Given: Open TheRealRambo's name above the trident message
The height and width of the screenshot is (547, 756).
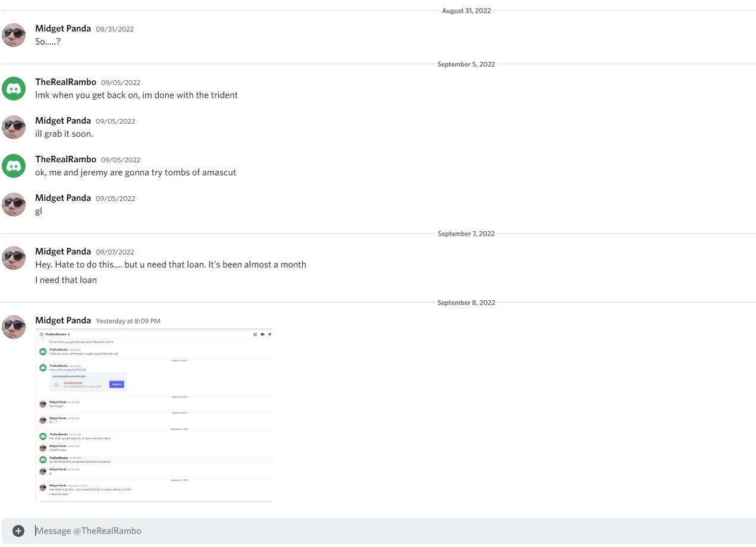Looking at the screenshot, I should pos(65,82).
